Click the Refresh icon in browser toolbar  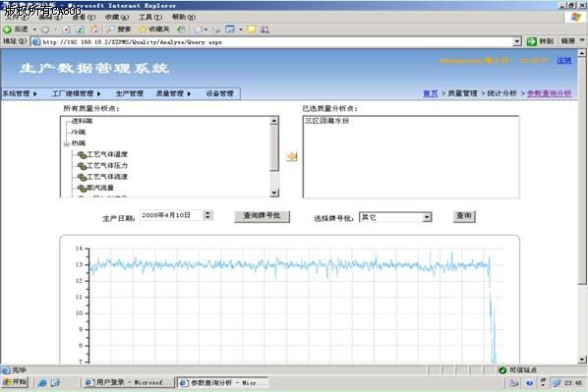81,29
